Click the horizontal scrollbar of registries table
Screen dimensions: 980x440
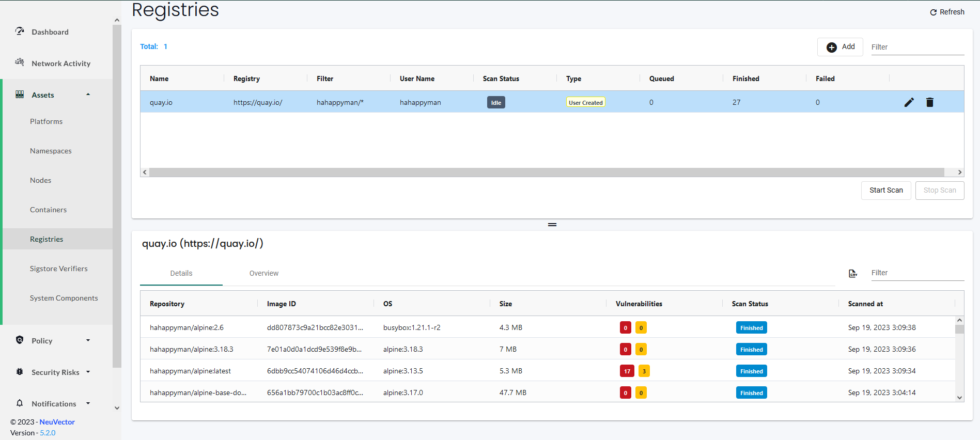click(547, 172)
